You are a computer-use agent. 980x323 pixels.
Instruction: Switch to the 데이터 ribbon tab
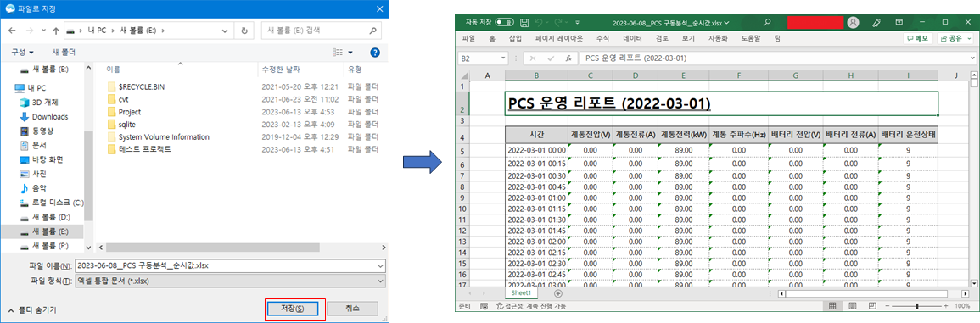[x=632, y=39]
